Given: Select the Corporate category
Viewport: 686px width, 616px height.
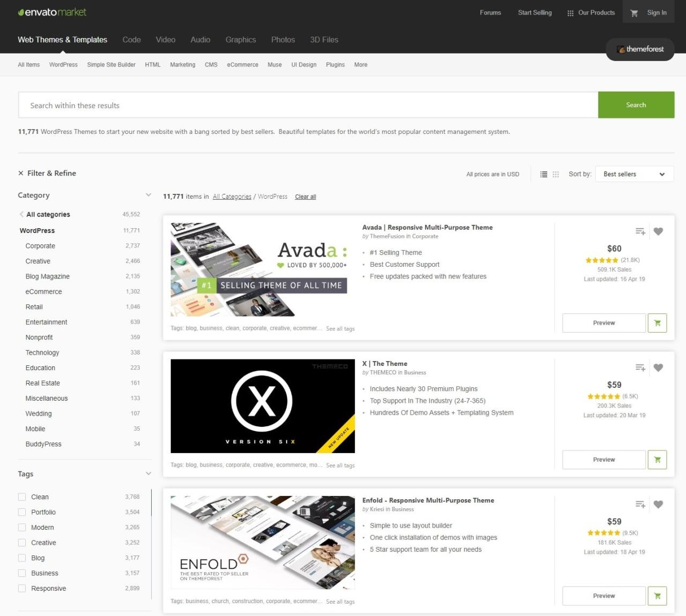Looking at the screenshot, I should [40, 246].
